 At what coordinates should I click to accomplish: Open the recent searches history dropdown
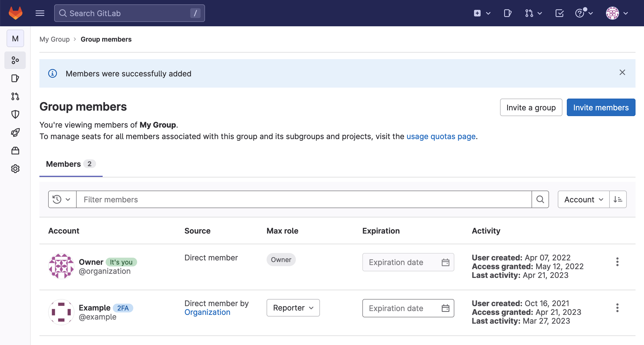tap(62, 199)
